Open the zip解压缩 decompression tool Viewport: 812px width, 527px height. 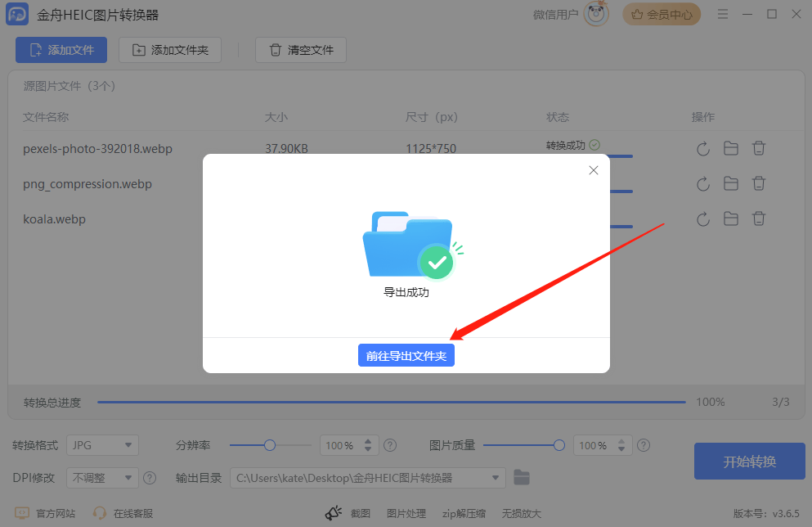[x=463, y=513]
